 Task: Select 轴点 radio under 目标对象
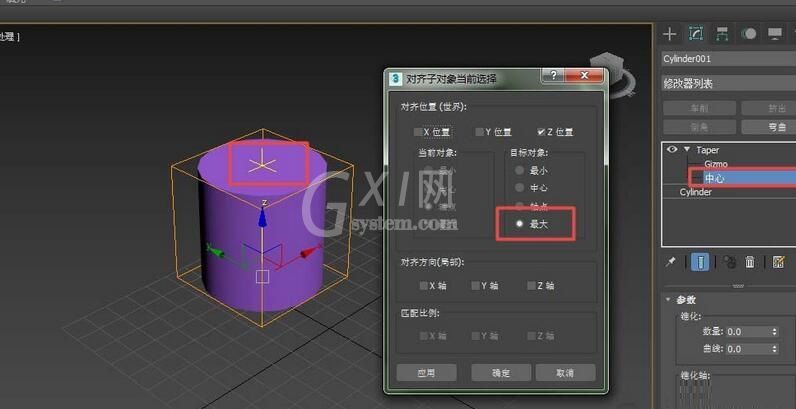click(519, 206)
